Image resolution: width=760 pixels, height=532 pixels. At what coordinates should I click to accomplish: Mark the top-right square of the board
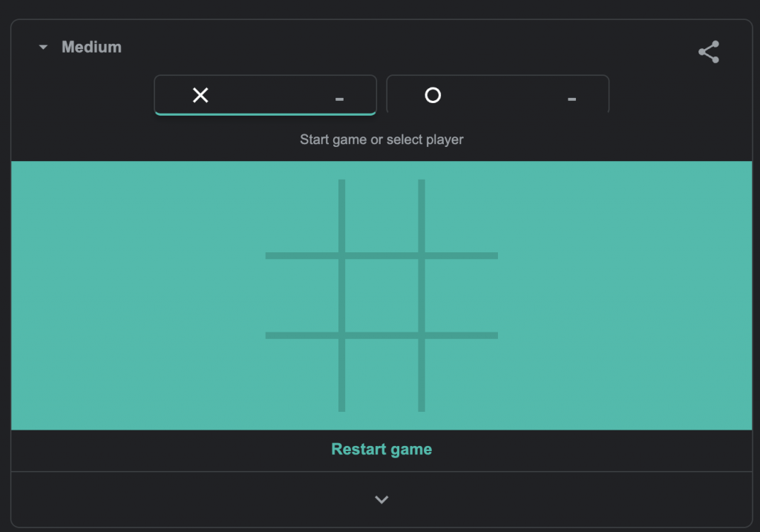pyautogui.click(x=461, y=217)
